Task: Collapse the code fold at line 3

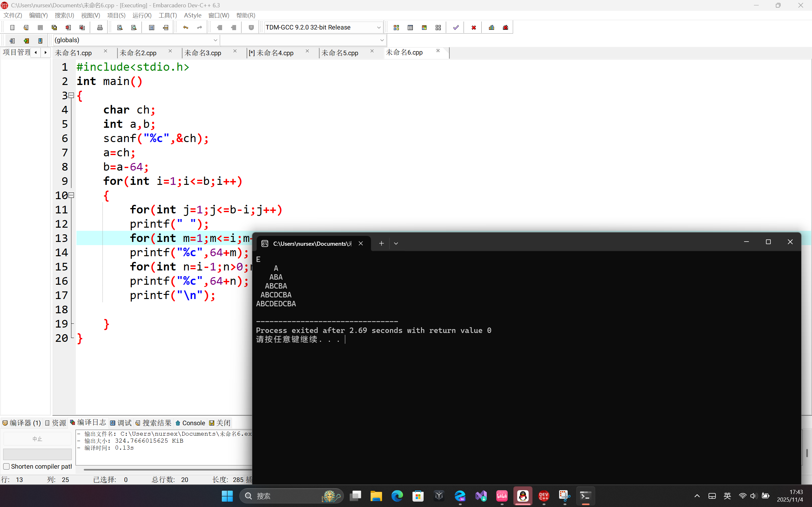Action: coord(71,95)
